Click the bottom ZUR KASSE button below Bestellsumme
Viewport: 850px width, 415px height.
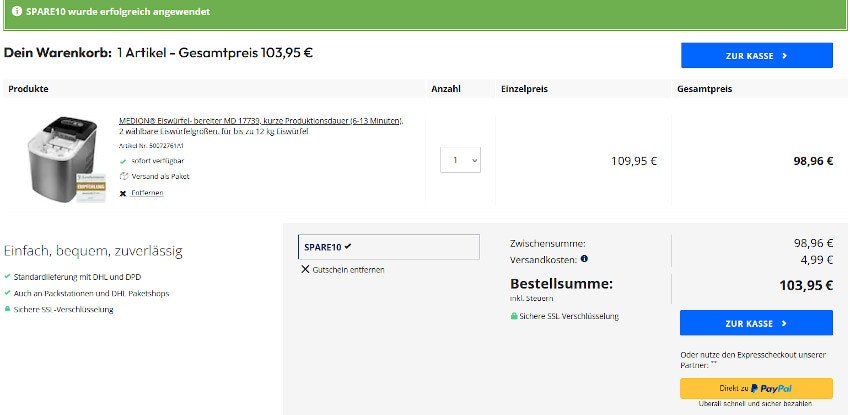(756, 323)
